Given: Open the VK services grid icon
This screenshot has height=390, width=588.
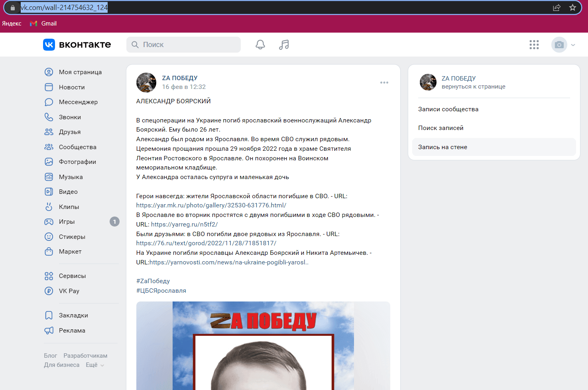Looking at the screenshot, I should (x=534, y=45).
